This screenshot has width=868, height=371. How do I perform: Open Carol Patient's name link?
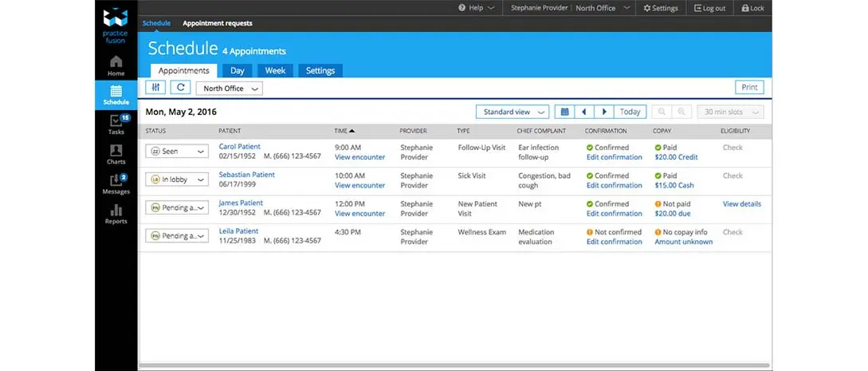click(x=240, y=147)
